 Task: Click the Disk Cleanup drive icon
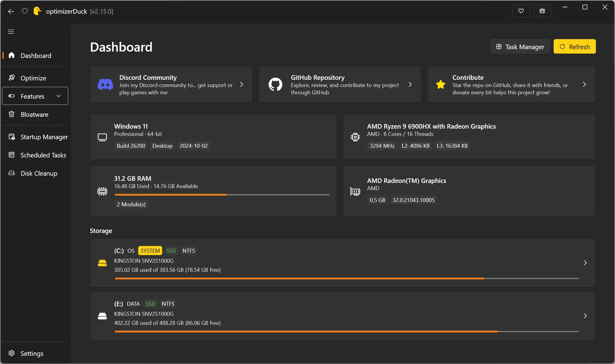click(x=12, y=173)
